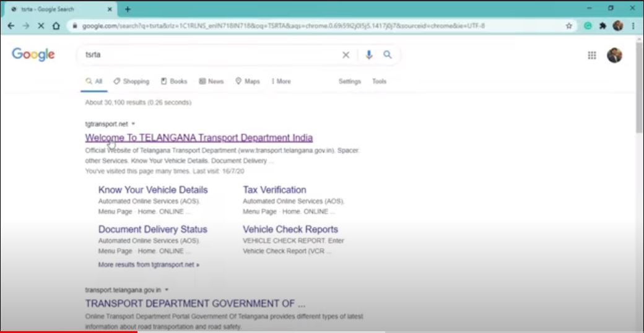Expand dropdown arrow beside tgtransport.net
Viewport: 644px width, 333px height.
point(134,124)
